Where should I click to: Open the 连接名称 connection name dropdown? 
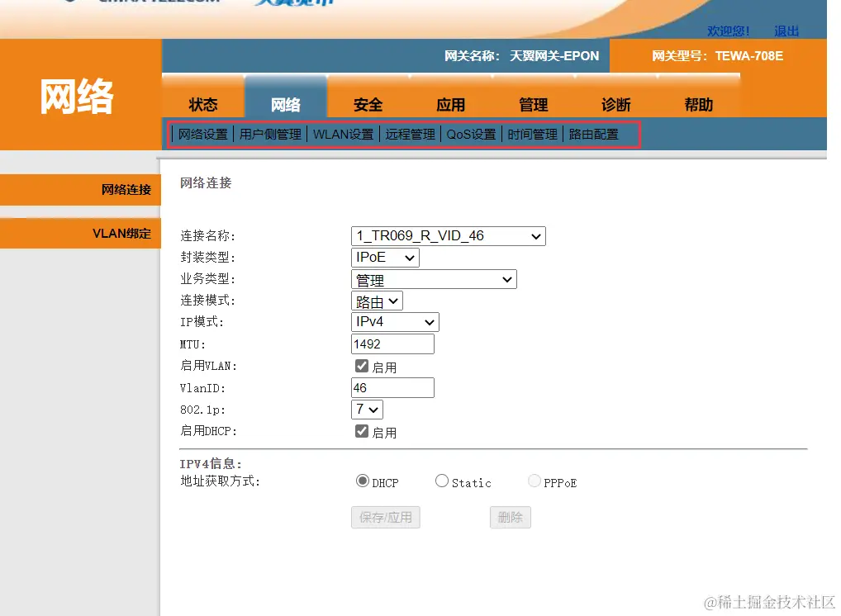click(449, 235)
